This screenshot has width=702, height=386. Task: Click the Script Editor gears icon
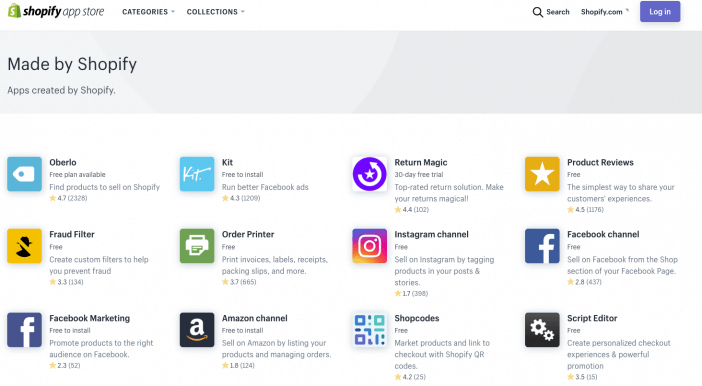coord(542,330)
